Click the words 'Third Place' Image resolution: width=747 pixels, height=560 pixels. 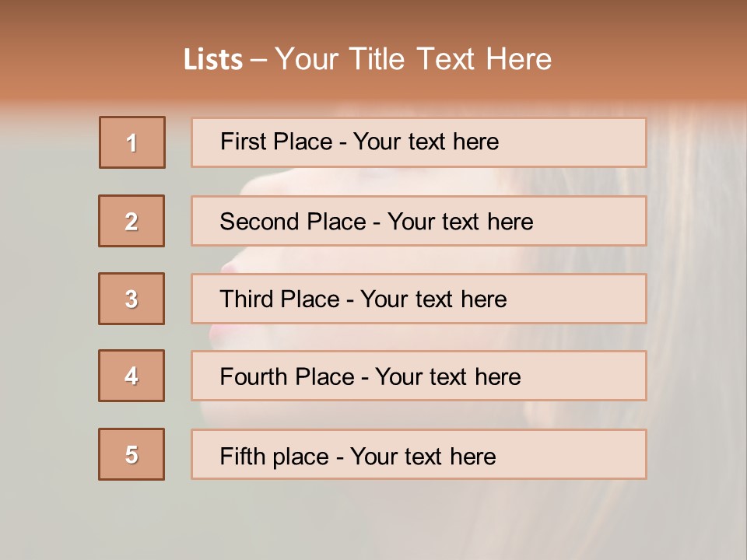pyautogui.click(x=279, y=299)
